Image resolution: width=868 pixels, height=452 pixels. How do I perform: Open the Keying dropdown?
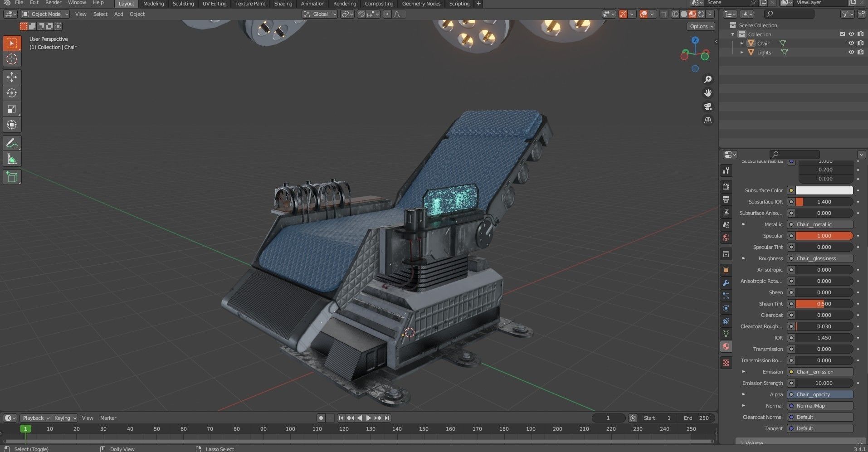(x=64, y=418)
